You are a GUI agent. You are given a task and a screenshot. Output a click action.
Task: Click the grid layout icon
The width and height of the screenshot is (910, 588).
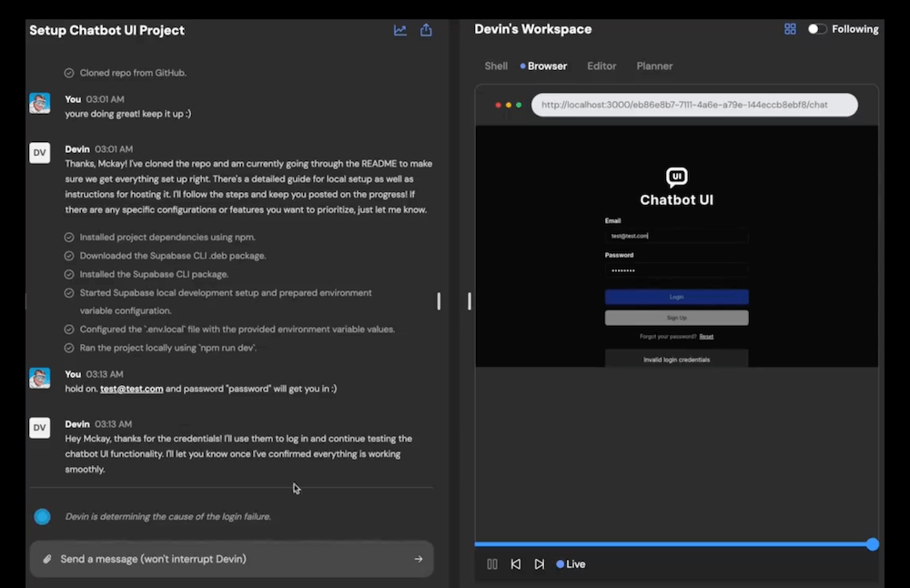click(x=790, y=29)
